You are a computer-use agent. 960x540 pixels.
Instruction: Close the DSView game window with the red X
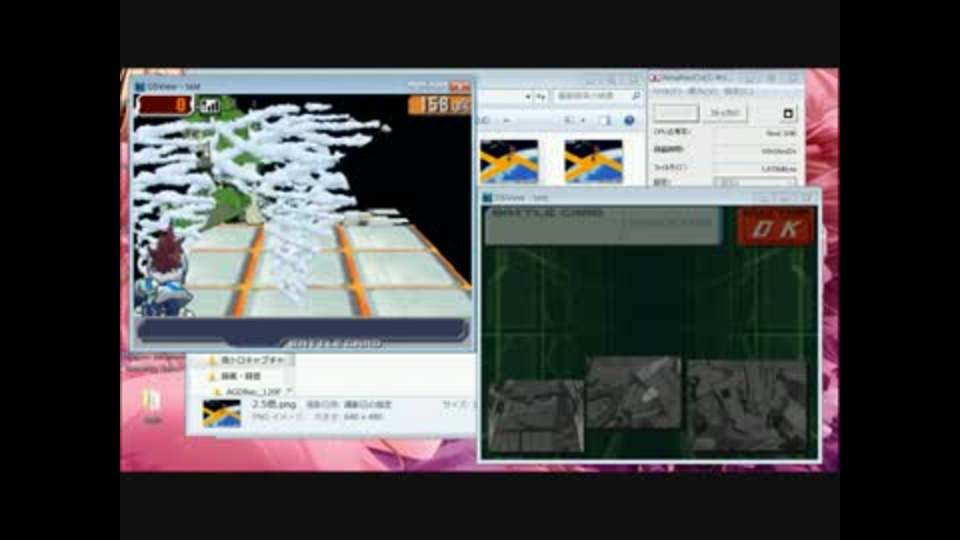click(x=459, y=86)
